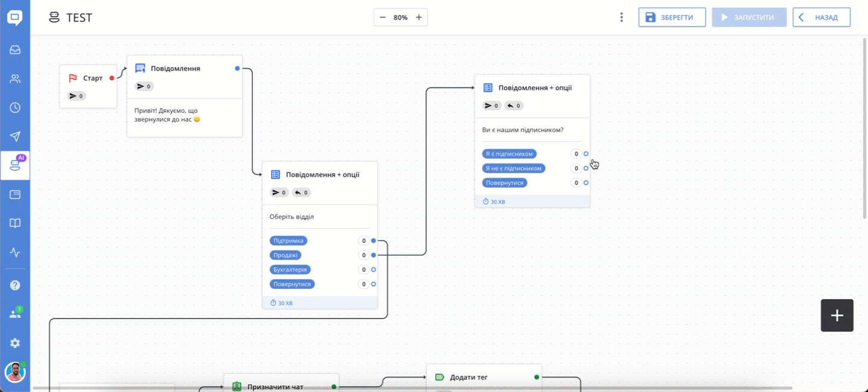
Task: Click the Я є підписником output connector
Action: tap(586, 154)
